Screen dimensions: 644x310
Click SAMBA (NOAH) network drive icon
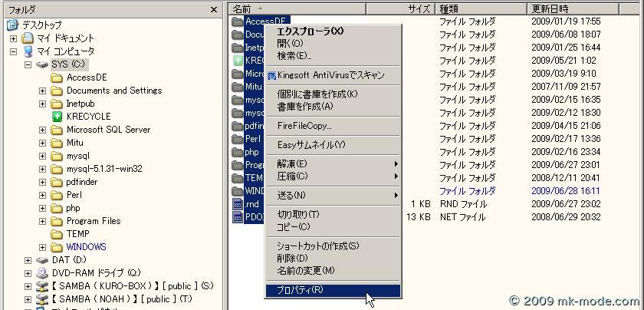point(42,299)
